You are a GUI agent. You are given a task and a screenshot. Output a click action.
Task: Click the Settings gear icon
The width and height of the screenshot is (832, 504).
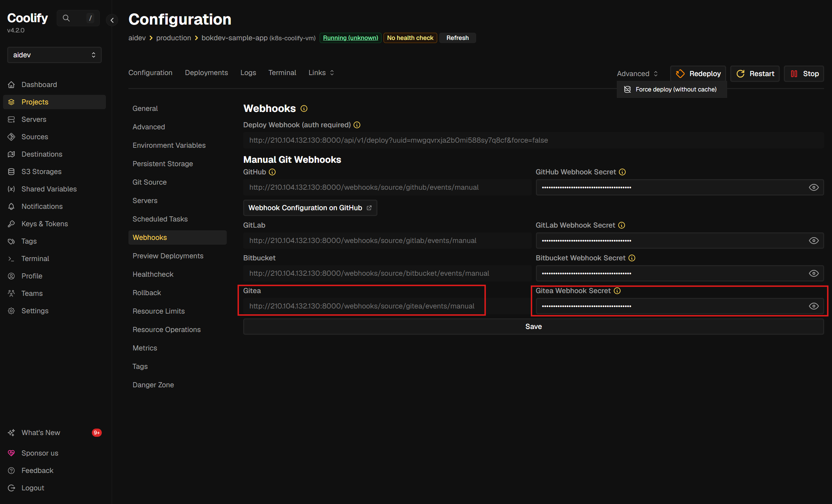(11, 311)
